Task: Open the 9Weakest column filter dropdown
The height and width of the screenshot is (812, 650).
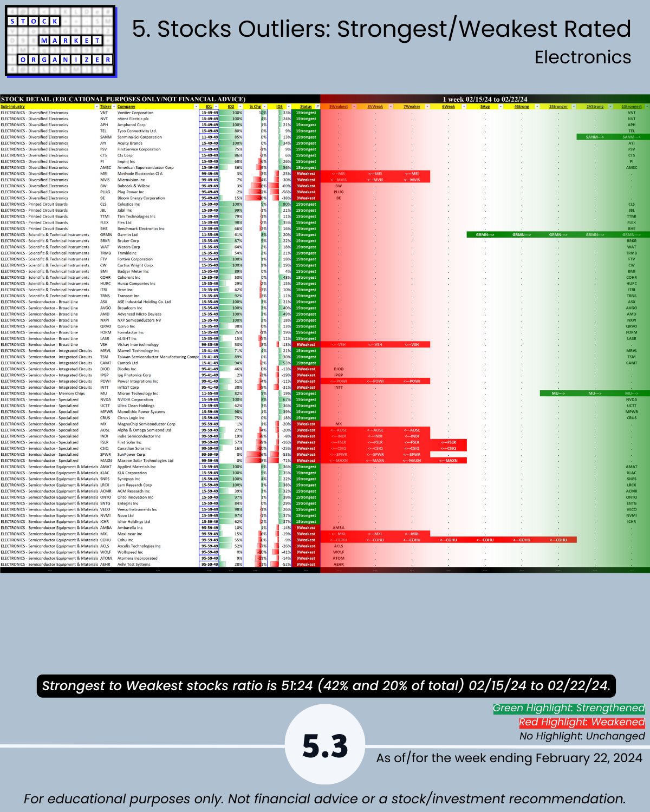Action: click(354, 107)
